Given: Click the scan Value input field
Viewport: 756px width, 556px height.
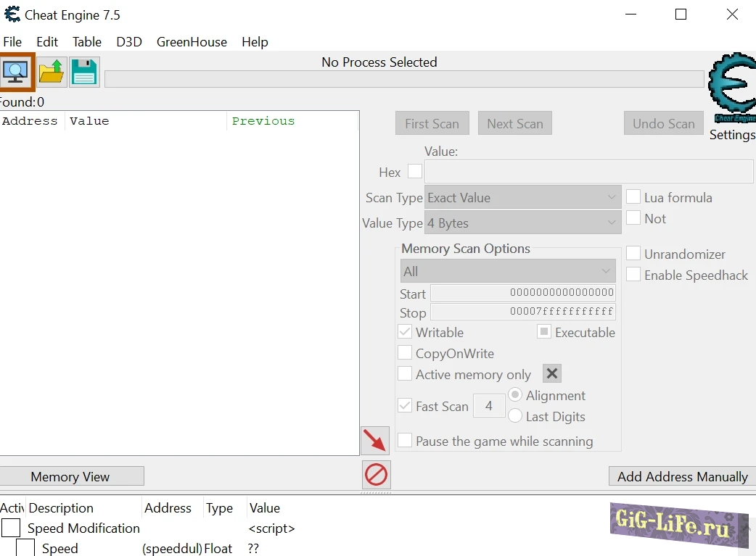Looking at the screenshot, I should tap(588, 172).
